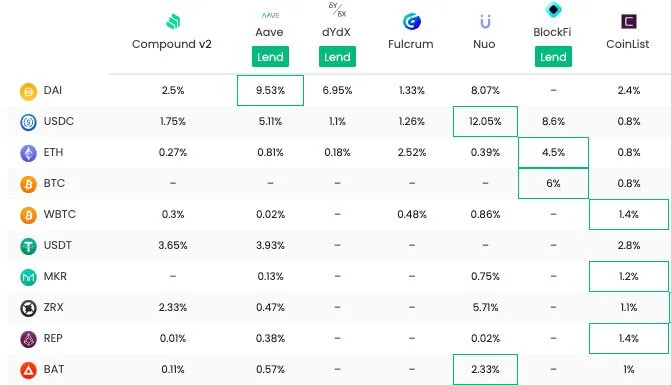Click the DAI coin icon
Screen dimensions: 671x385
[x=28, y=92]
